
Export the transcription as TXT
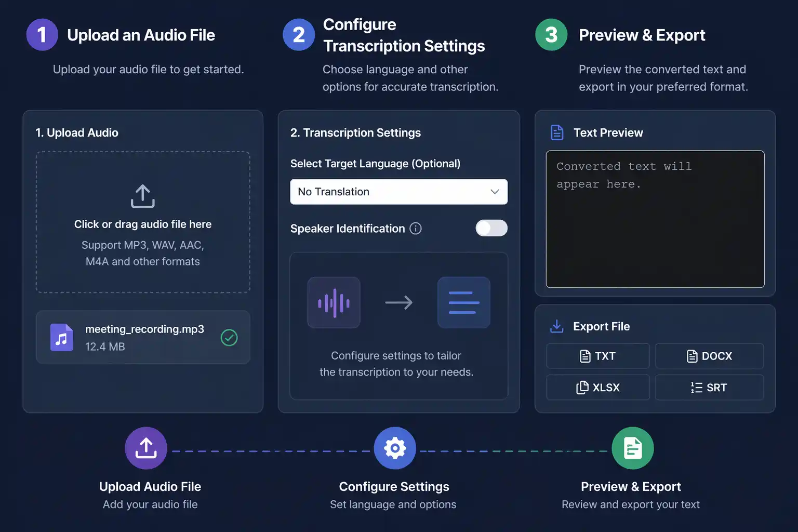coord(597,356)
